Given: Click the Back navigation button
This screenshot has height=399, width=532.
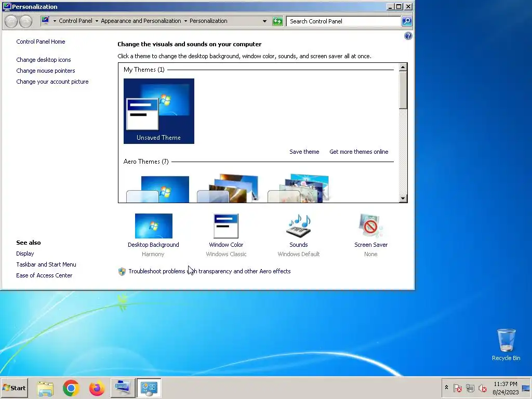Looking at the screenshot, I should point(11,21).
